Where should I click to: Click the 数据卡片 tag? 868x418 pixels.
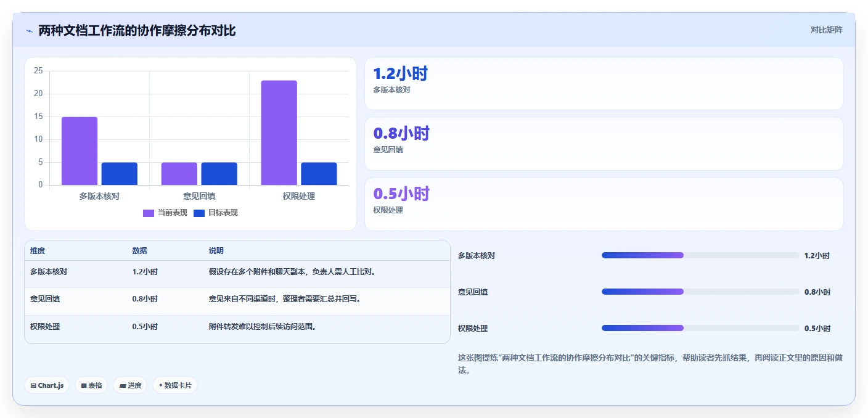pyautogui.click(x=175, y=385)
